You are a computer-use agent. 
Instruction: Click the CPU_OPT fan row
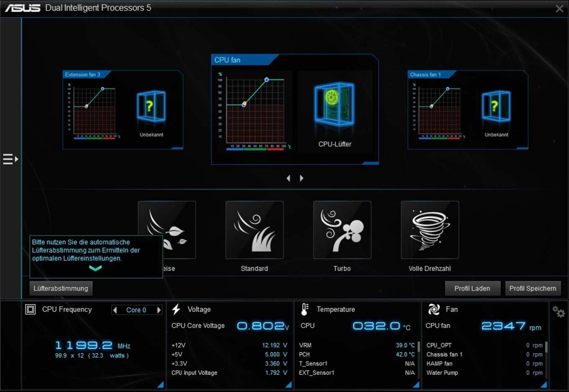484,345
